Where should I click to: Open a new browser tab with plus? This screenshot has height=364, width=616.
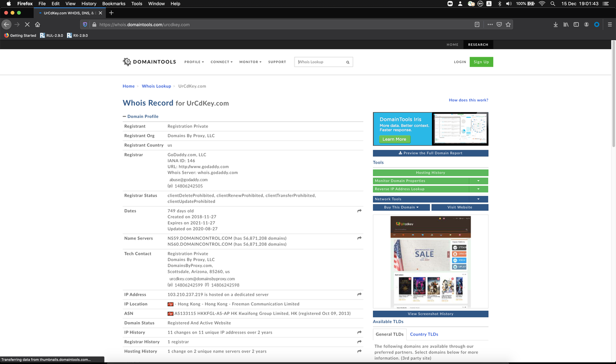[x=111, y=13]
